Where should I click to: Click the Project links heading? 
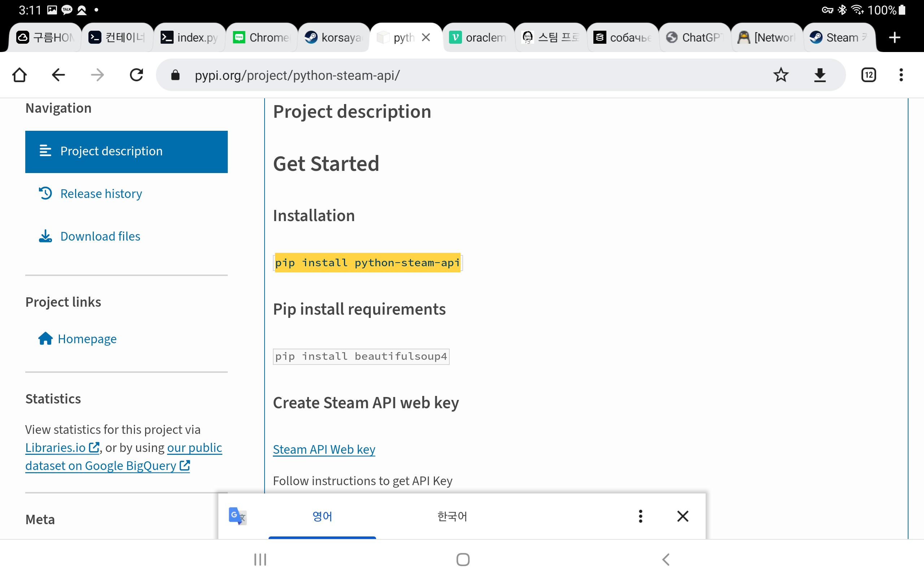[x=63, y=302]
